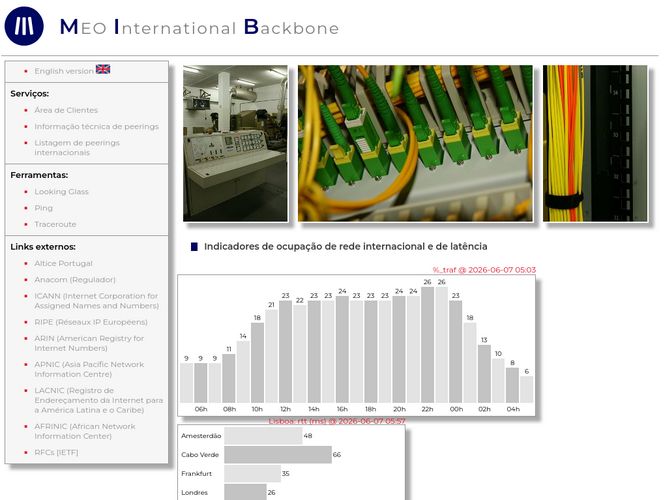Click the Lisboa rtt (ms) timestamp label

(337, 421)
